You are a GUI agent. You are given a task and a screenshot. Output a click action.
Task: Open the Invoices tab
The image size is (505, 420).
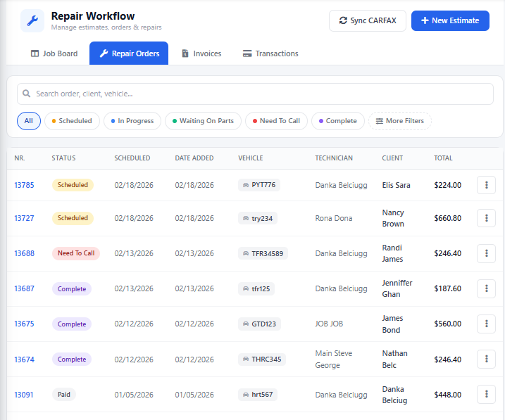[x=201, y=53]
